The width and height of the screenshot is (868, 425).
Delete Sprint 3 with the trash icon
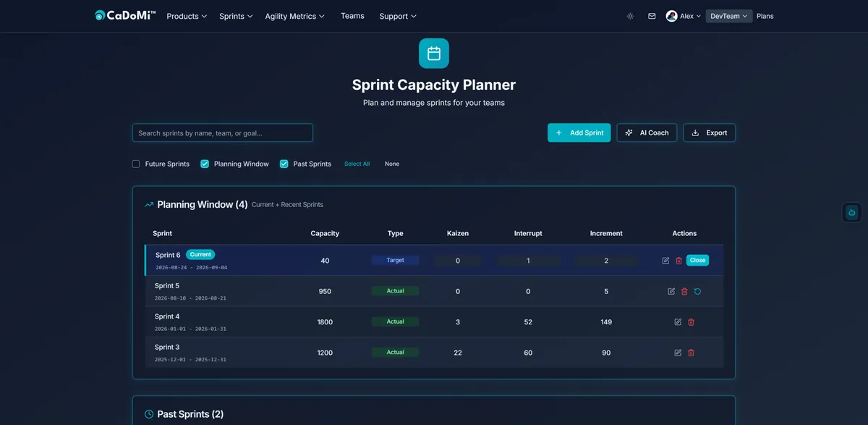point(691,353)
